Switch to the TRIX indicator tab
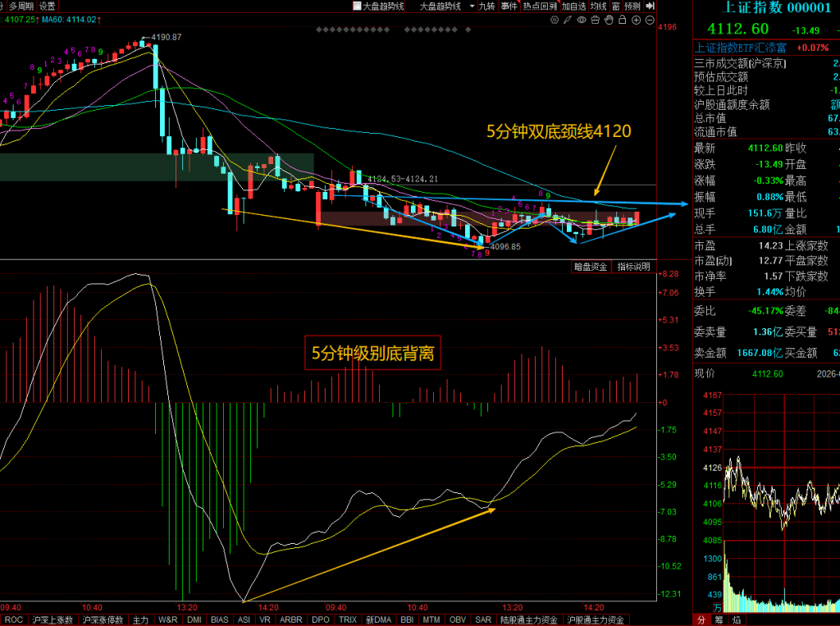The image size is (840, 626). (348, 620)
